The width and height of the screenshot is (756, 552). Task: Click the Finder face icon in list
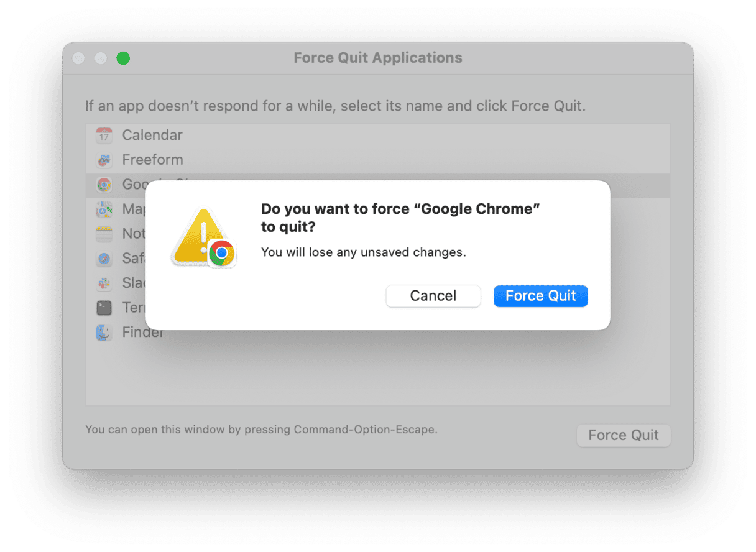tap(104, 333)
